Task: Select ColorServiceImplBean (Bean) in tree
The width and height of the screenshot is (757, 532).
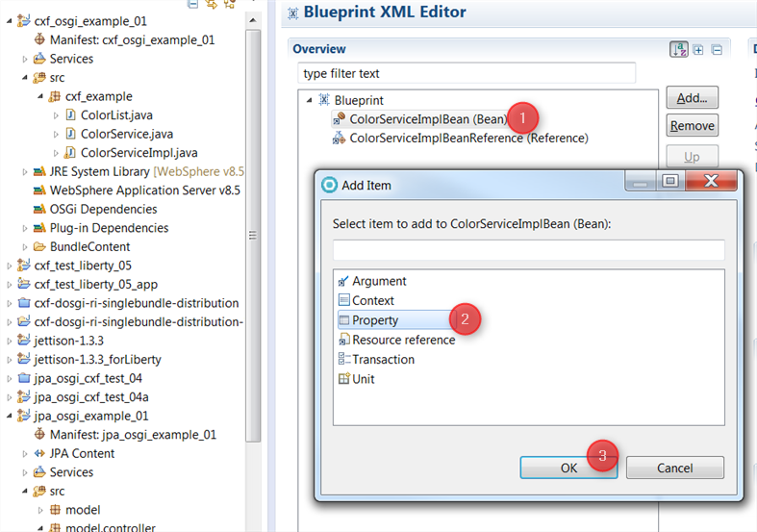Action: [x=428, y=118]
